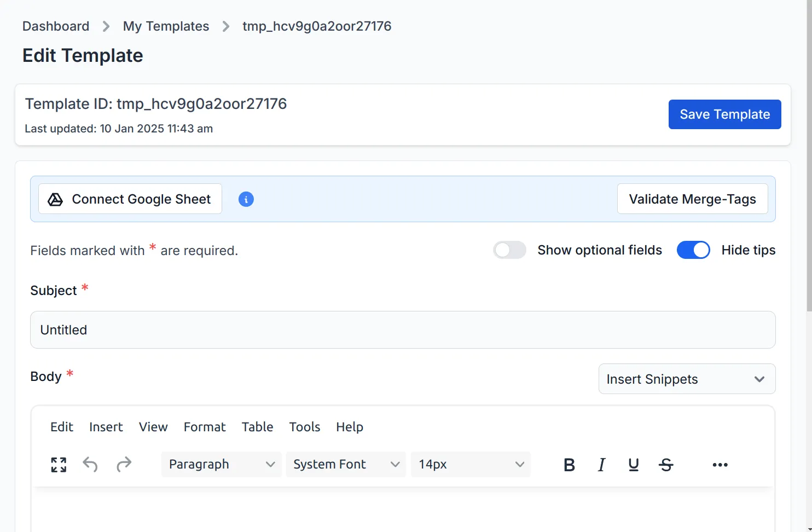This screenshot has height=532, width=812.
Task: Disable the Hide tips toggle
Action: [693, 250]
